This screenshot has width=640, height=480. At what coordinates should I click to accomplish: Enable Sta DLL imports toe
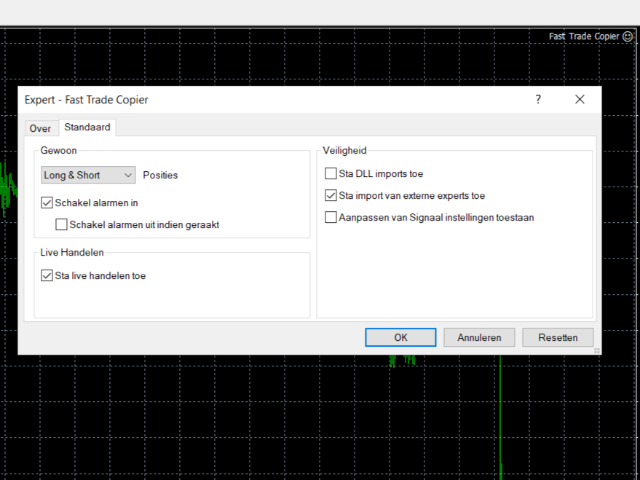pos(331,173)
